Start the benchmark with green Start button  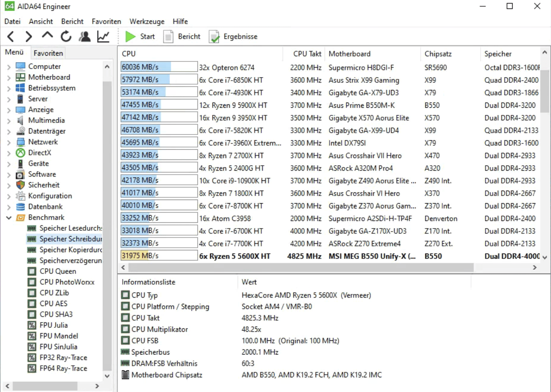(140, 37)
